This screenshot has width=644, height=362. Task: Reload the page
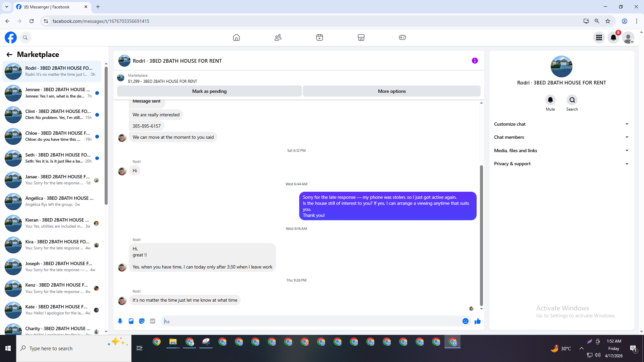[32, 21]
